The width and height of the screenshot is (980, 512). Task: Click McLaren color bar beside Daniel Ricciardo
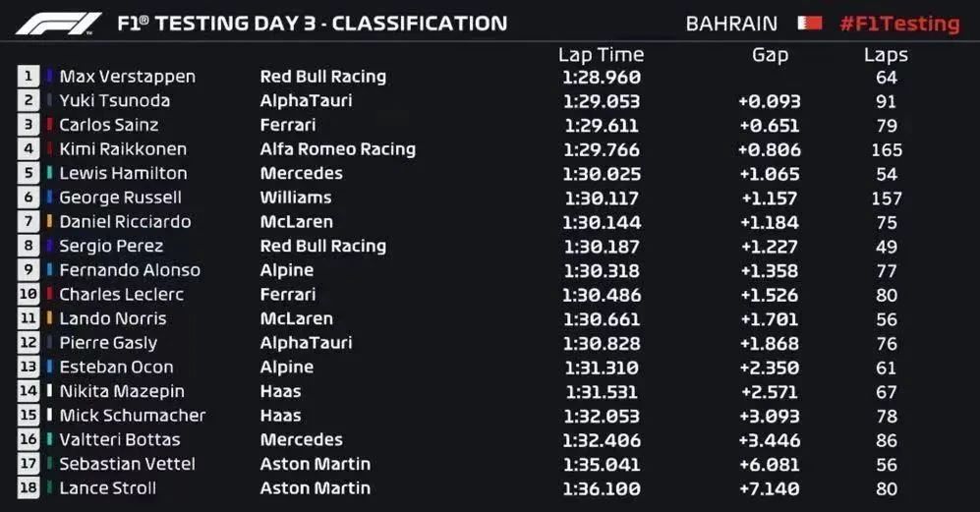(49, 221)
